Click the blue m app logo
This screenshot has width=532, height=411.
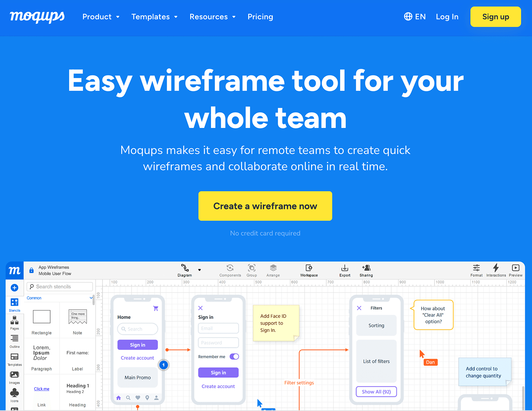tap(15, 271)
